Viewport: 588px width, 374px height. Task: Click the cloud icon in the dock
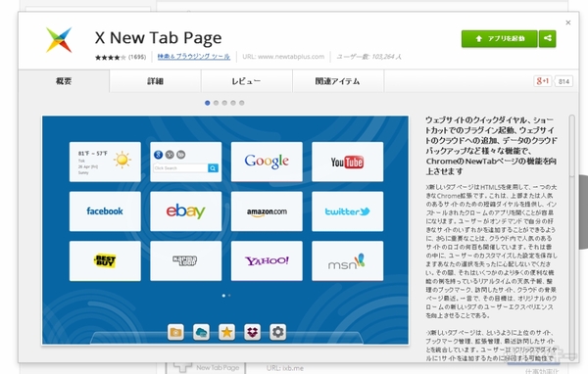click(x=201, y=332)
